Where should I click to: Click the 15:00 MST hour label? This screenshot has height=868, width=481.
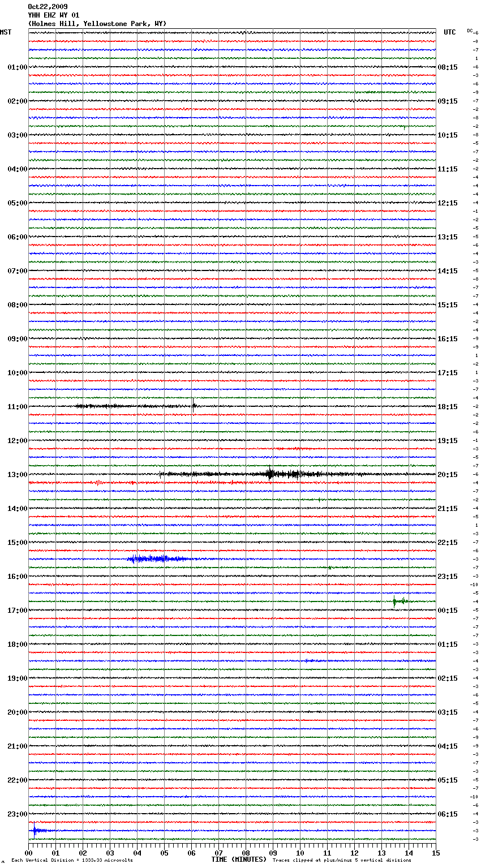[x=18, y=543]
